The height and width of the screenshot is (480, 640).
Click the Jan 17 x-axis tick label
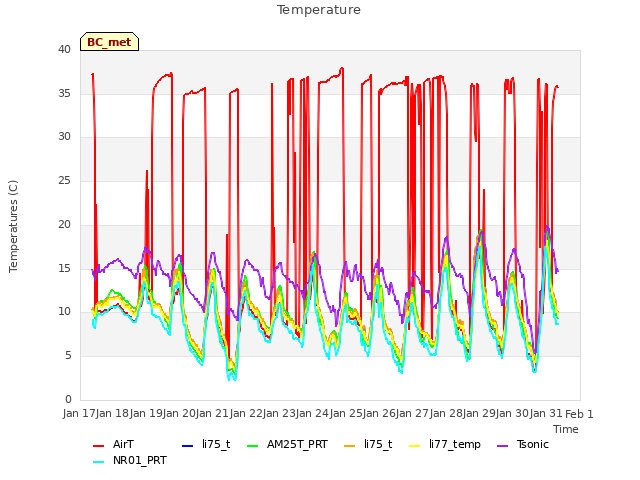pos(79,414)
